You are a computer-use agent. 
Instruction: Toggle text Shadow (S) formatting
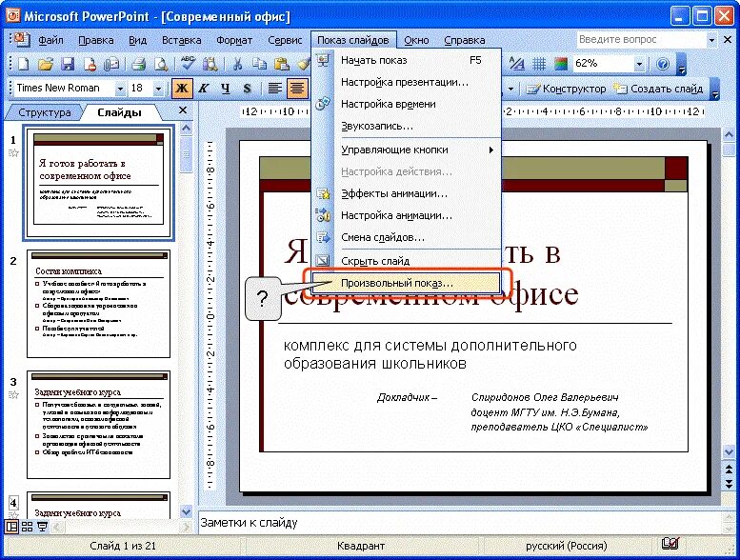[247, 89]
